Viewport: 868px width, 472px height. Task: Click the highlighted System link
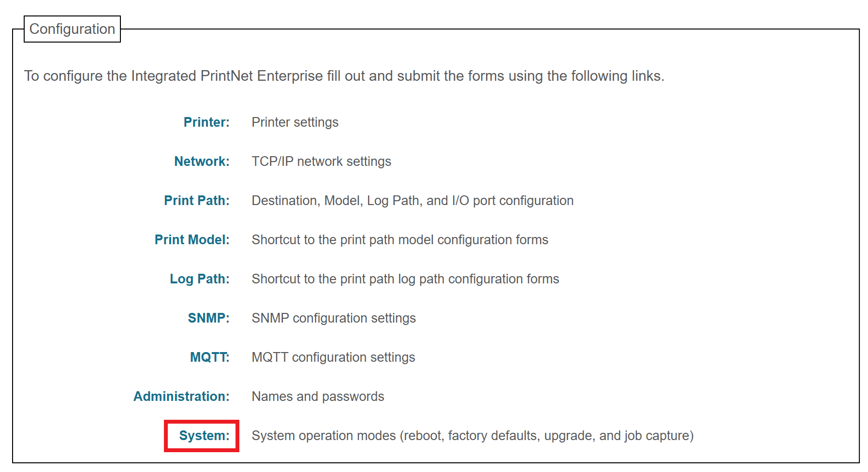pyautogui.click(x=204, y=436)
